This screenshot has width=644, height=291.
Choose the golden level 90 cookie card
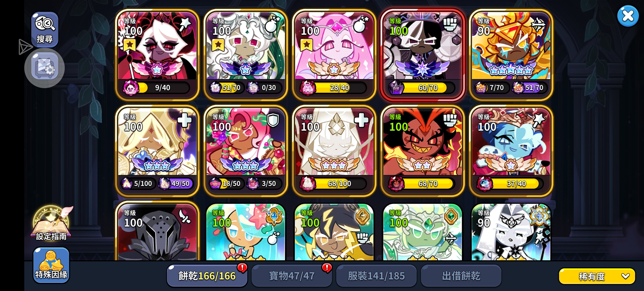[x=511, y=55]
